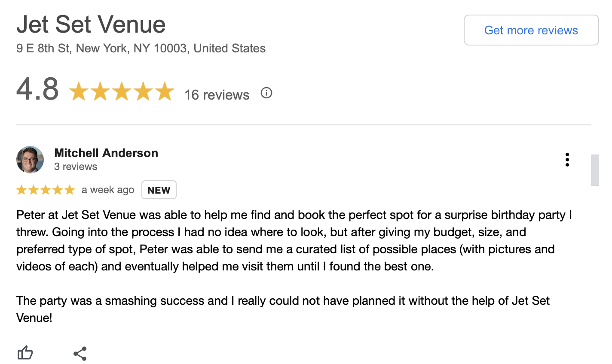Screen dimensions: 612x364
Task: Click the Mitchell Anderson reviewer name
Action: (106, 153)
